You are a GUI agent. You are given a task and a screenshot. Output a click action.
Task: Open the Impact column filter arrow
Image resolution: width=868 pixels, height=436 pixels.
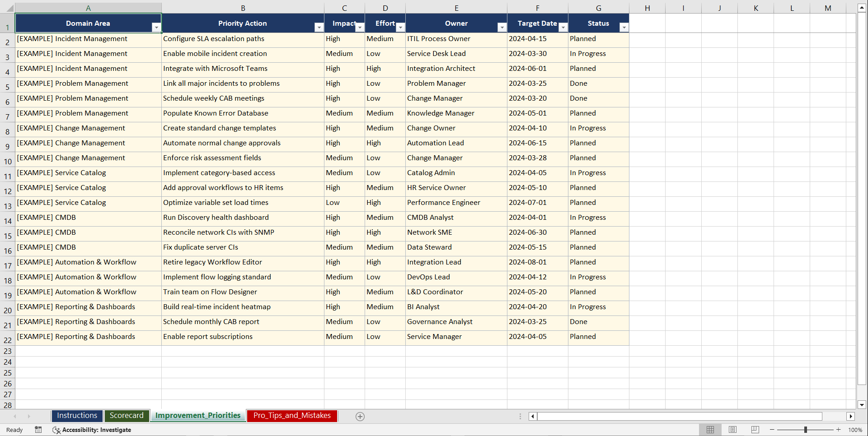coord(360,28)
